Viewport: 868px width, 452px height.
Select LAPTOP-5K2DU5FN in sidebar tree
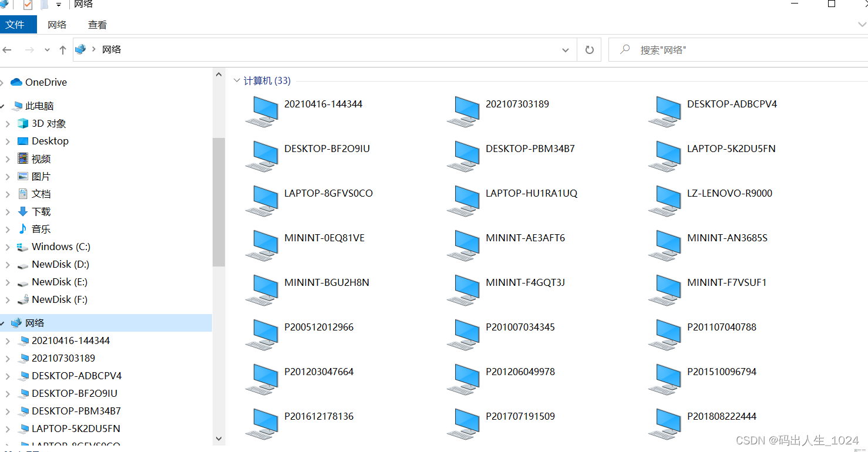click(69, 429)
